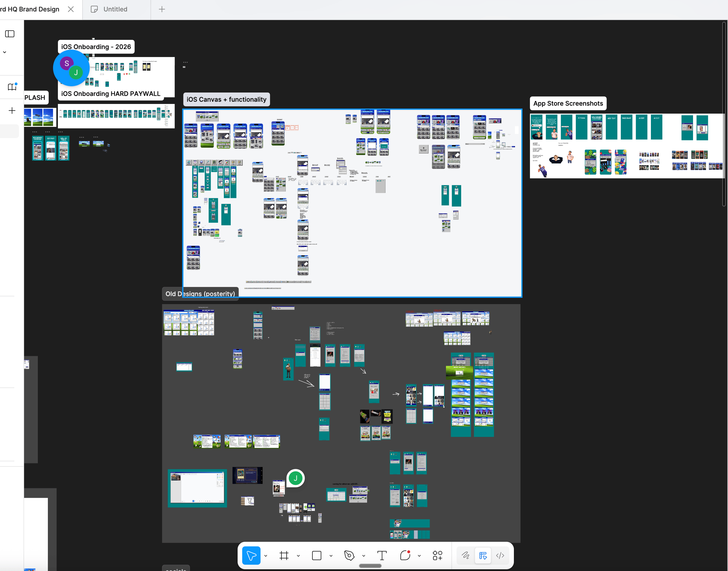Open a new tab with plus
Viewport: 728px width, 571px height.
[162, 9]
